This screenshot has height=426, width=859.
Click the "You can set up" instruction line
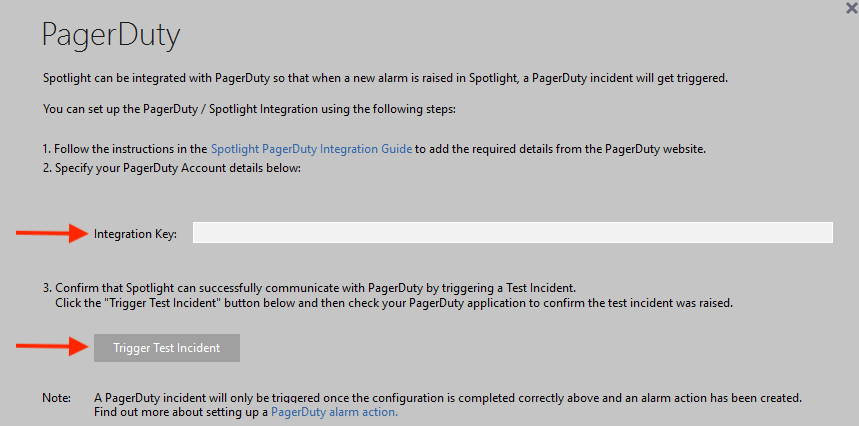tap(249, 108)
